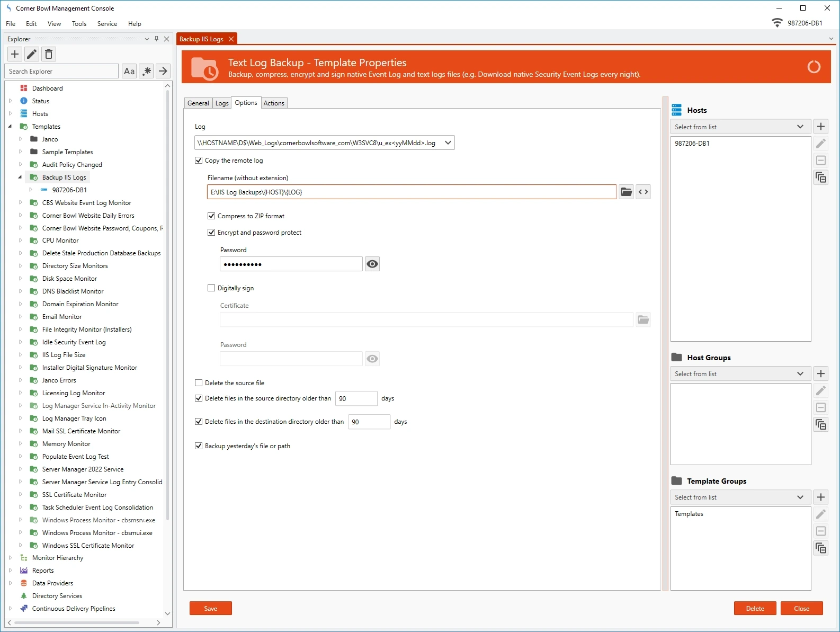Click the browse folder icon beside Filename field

tap(626, 192)
